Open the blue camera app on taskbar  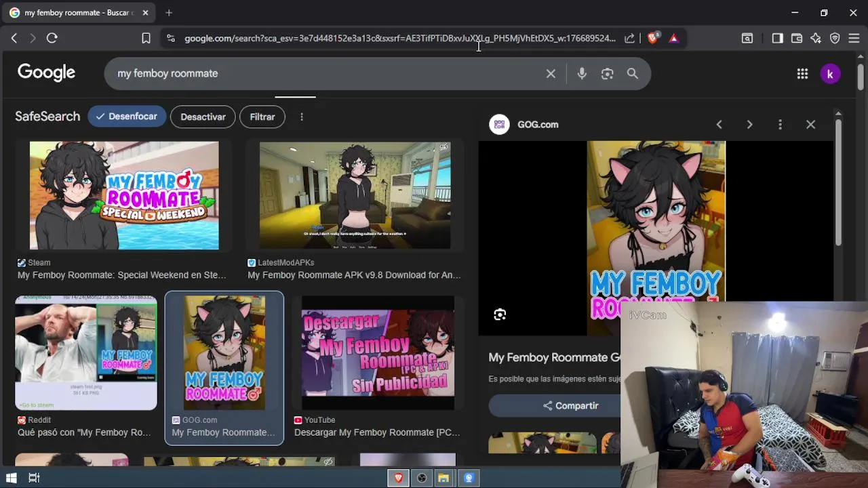[x=469, y=478]
